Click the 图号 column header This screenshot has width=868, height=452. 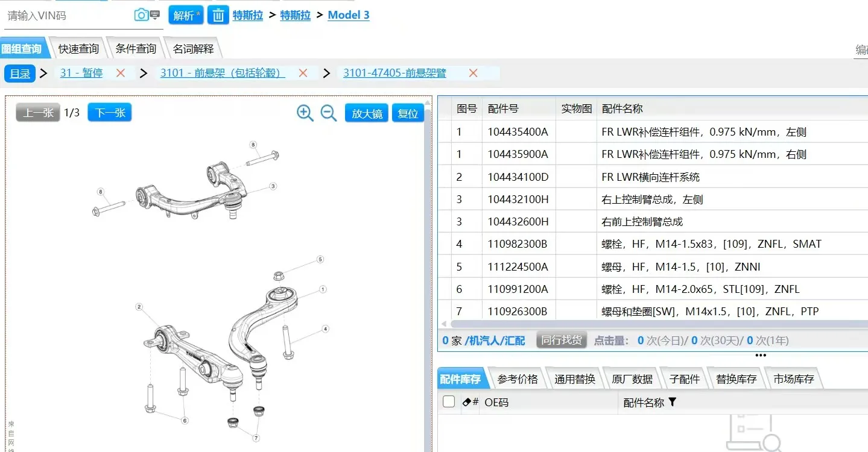(467, 108)
